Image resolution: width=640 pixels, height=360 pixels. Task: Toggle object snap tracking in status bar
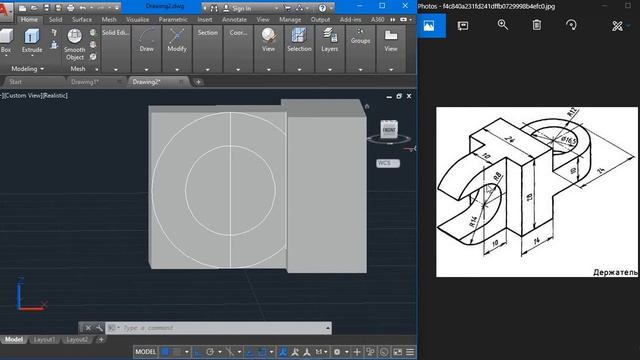[250, 352]
